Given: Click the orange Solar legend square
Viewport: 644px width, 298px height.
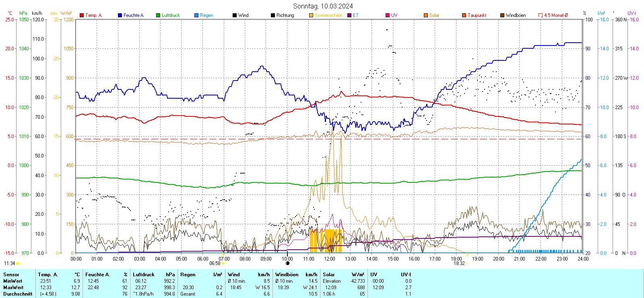Looking at the screenshot, I should click(426, 15).
